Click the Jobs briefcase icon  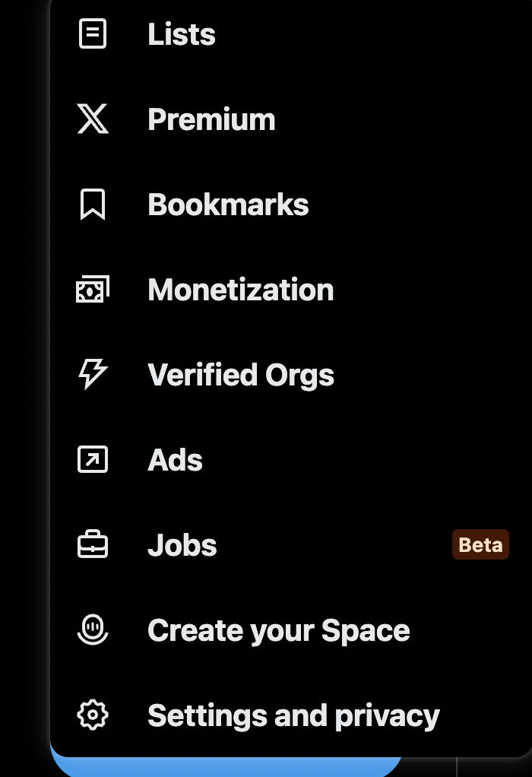click(93, 545)
